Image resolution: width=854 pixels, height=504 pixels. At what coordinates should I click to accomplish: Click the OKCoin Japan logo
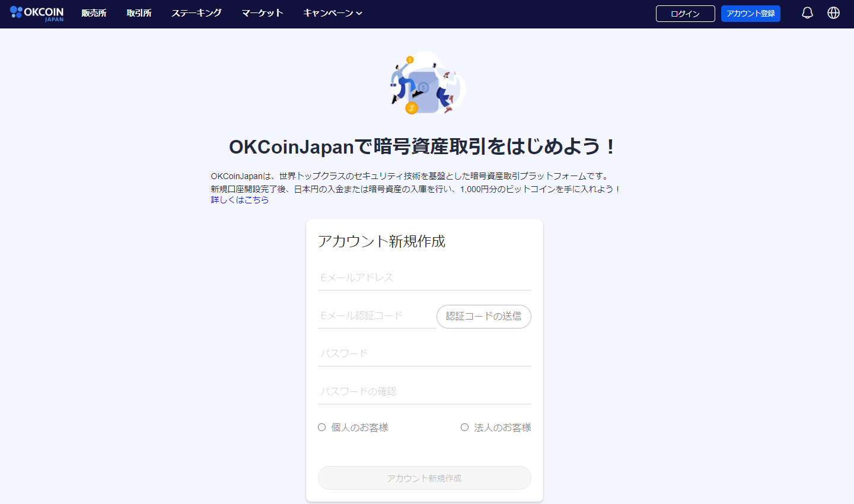(37, 14)
